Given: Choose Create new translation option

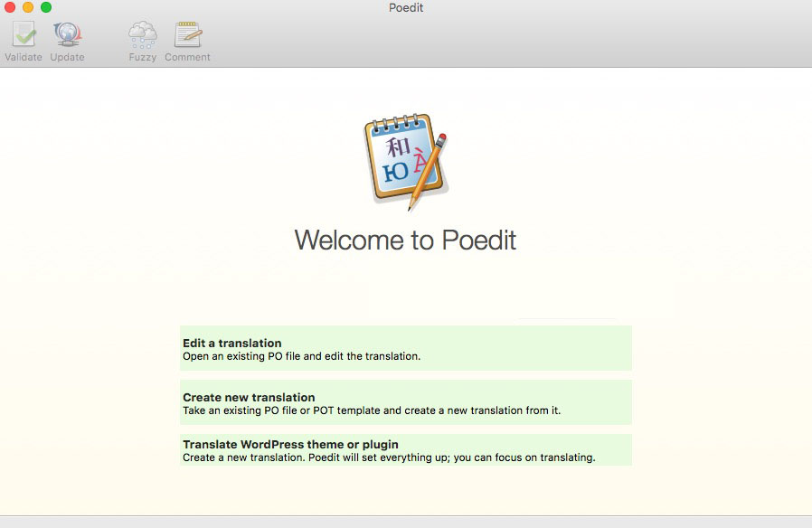Looking at the screenshot, I should pos(405,402).
